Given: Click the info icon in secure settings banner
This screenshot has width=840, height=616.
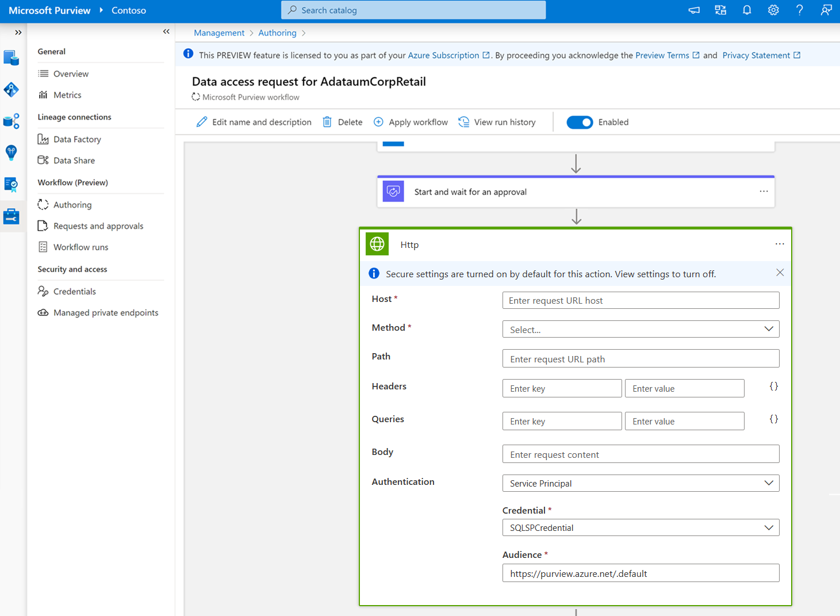Looking at the screenshot, I should (x=374, y=273).
